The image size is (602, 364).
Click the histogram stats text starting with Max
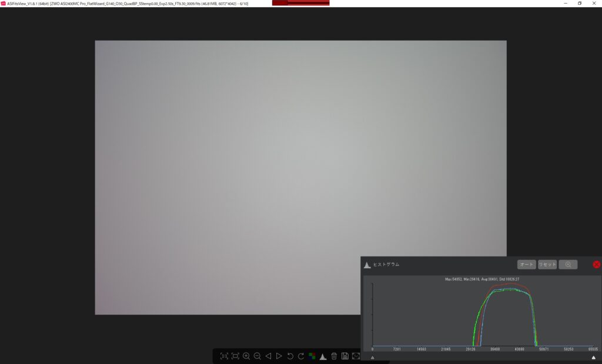point(482,279)
